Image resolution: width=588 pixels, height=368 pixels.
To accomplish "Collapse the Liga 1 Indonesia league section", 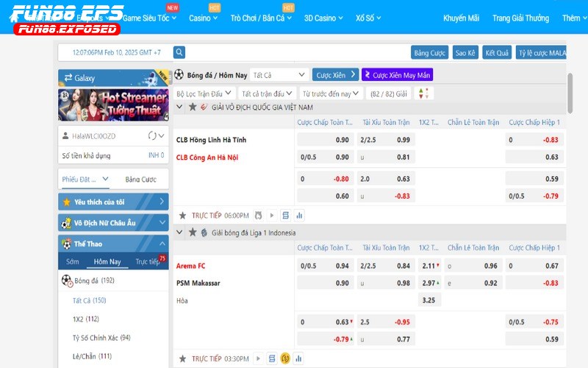I will 179,233.
